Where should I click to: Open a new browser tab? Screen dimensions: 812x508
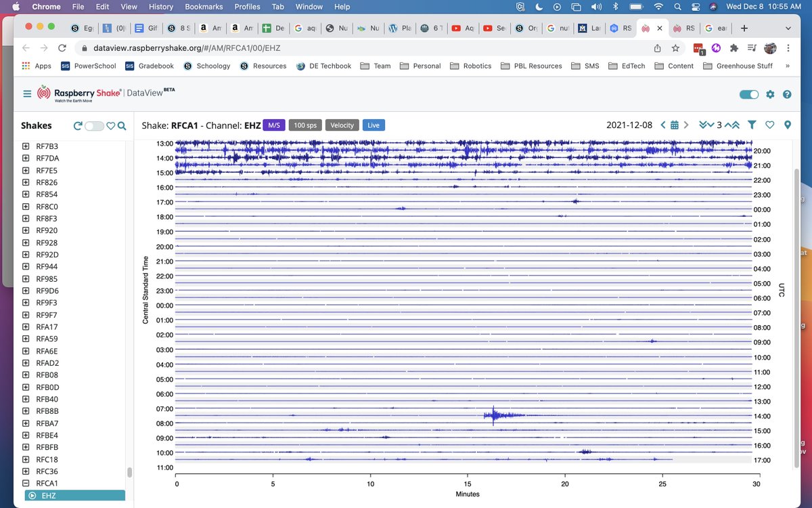point(744,28)
